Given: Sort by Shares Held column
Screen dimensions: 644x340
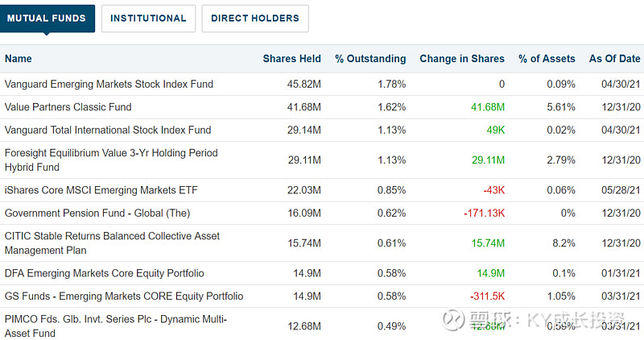Looking at the screenshot, I should click(291, 59).
